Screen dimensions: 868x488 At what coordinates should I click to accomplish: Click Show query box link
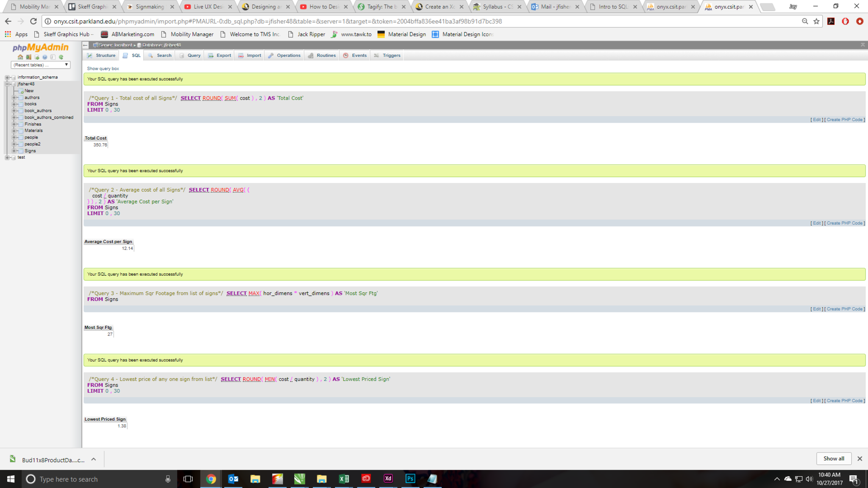[103, 69]
